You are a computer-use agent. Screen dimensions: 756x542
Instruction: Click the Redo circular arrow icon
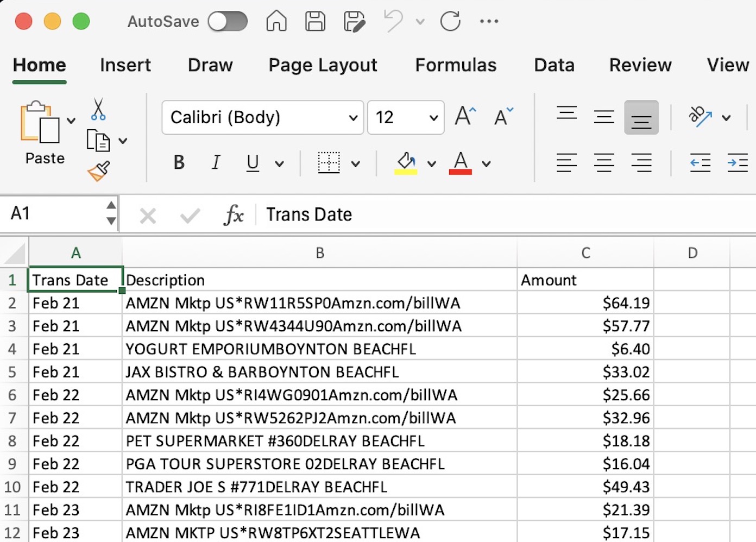coord(450,22)
